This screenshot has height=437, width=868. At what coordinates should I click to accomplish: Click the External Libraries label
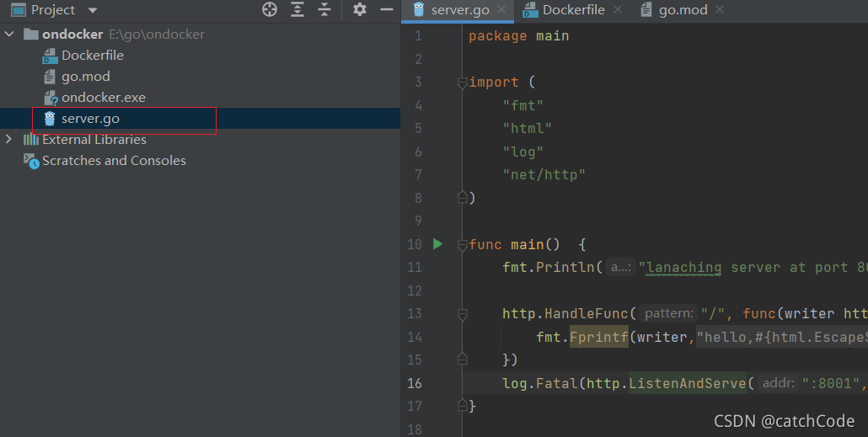[94, 140]
